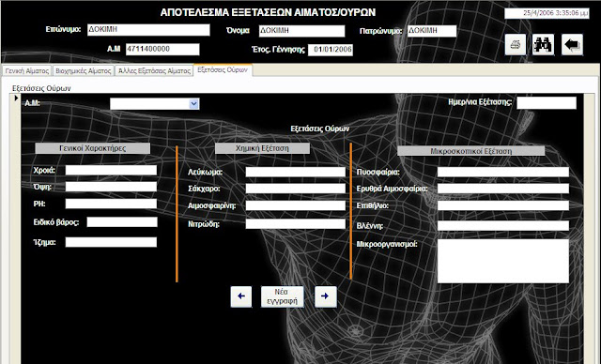Click the subform vertical scrollbar on right

(x=589, y=229)
